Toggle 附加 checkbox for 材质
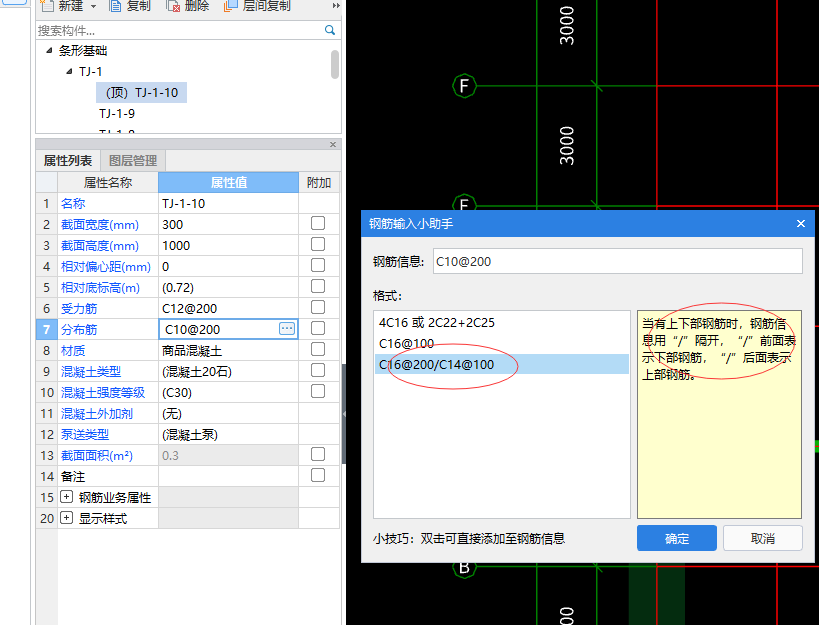This screenshot has height=625, width=819. [x=318, y=349]
